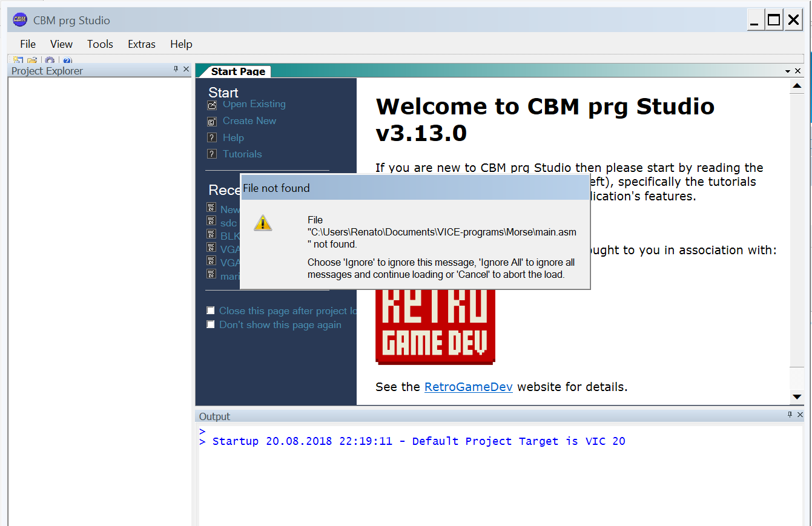Click the question-mark icon beside Tutorials
The image size is (812, 526).
[x=211, y=154]
